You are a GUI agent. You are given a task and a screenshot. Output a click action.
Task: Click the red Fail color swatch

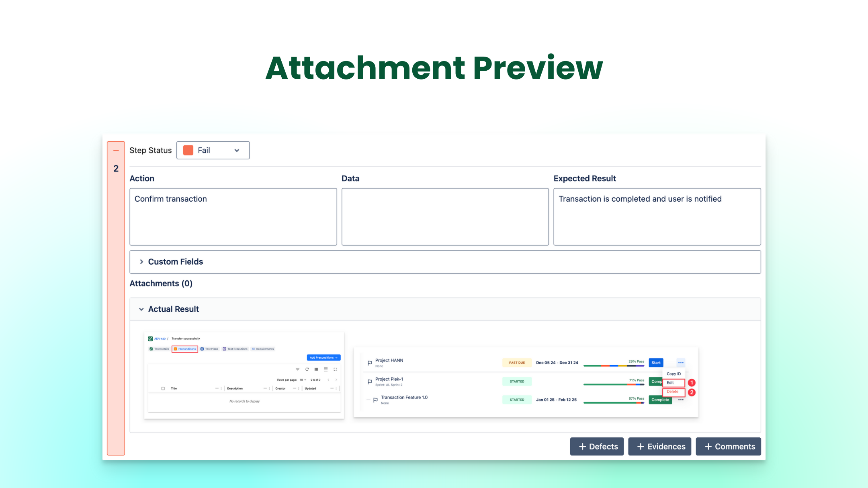pyautogui.click(x=188, y=150)
